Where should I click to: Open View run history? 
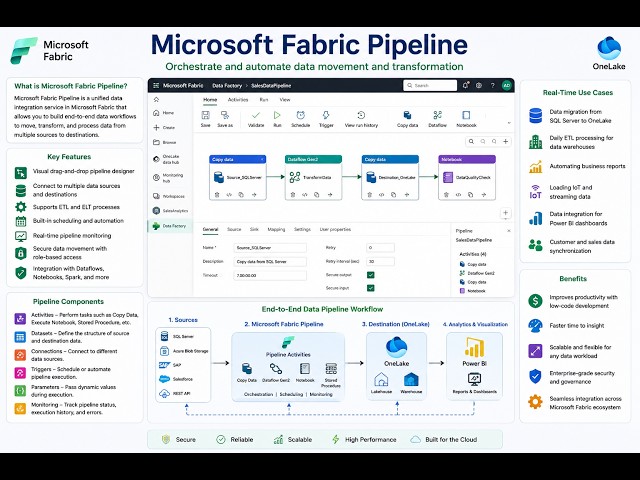coord(361,119)
